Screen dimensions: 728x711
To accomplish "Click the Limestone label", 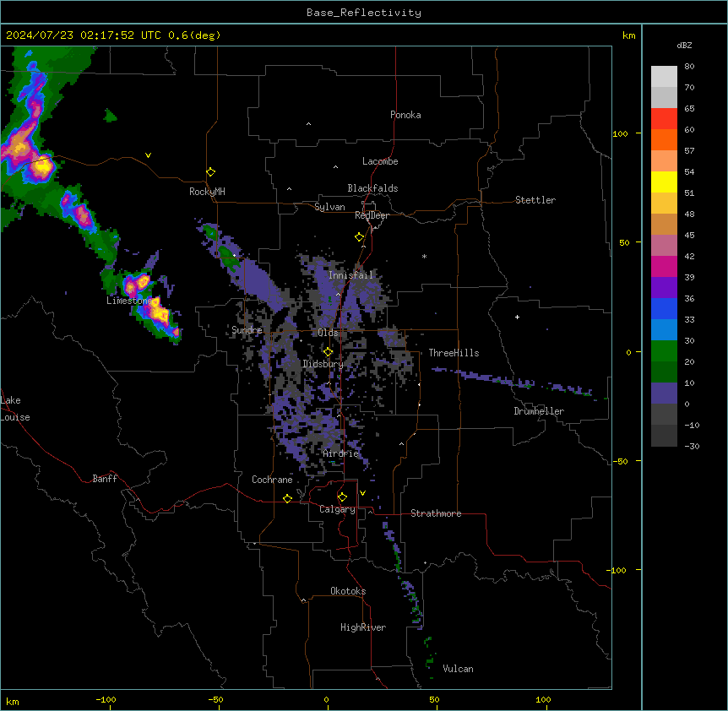I will pyautogui.click(x=128, y=301).
